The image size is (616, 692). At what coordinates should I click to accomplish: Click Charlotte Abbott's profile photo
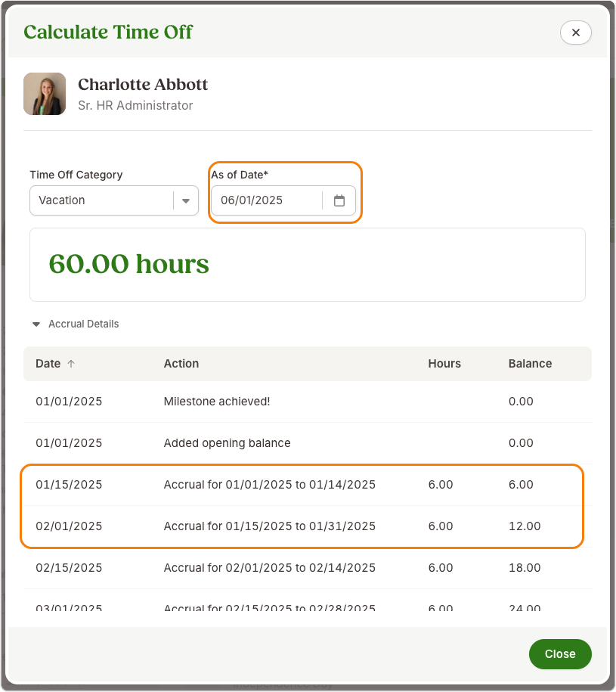pyautogui.click(x=45, y=94)
